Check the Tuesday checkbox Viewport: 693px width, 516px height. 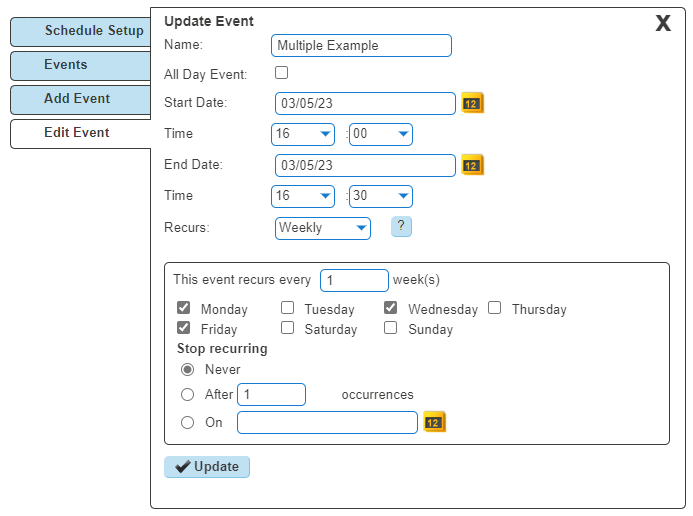[287, 307]
